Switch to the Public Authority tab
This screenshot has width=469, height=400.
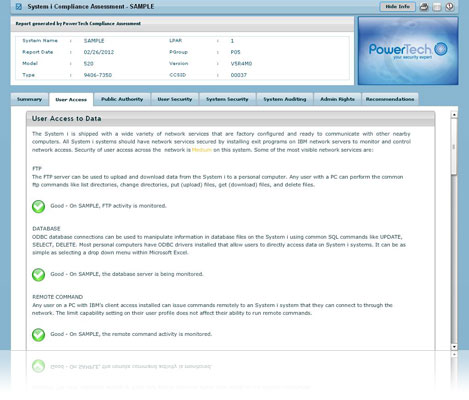click(122, 99)
